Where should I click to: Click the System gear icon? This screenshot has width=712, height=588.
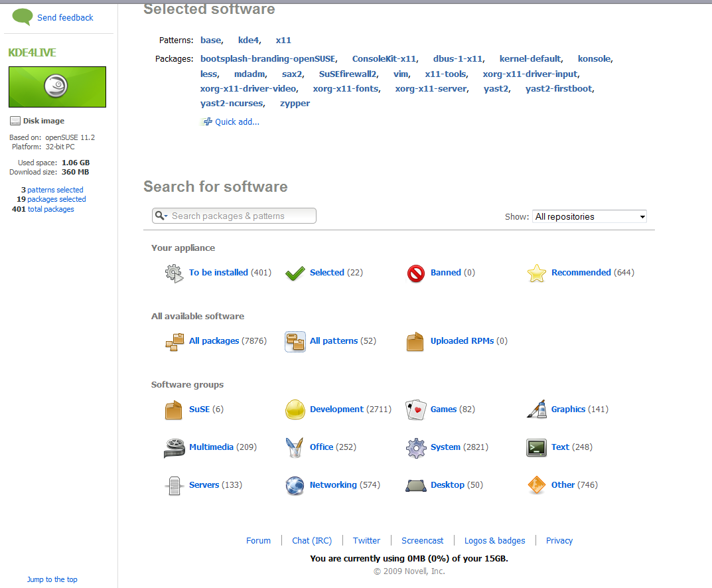[x=416, y=448]
